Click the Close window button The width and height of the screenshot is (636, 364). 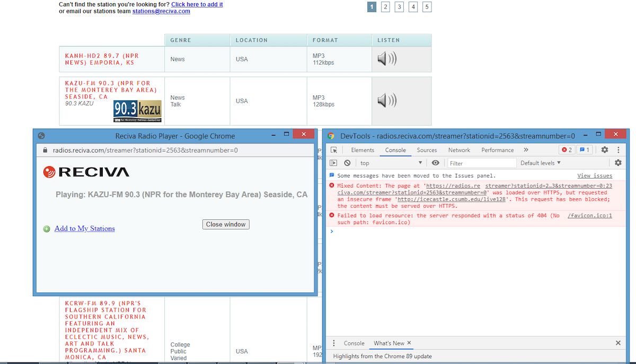click(226, 224)
